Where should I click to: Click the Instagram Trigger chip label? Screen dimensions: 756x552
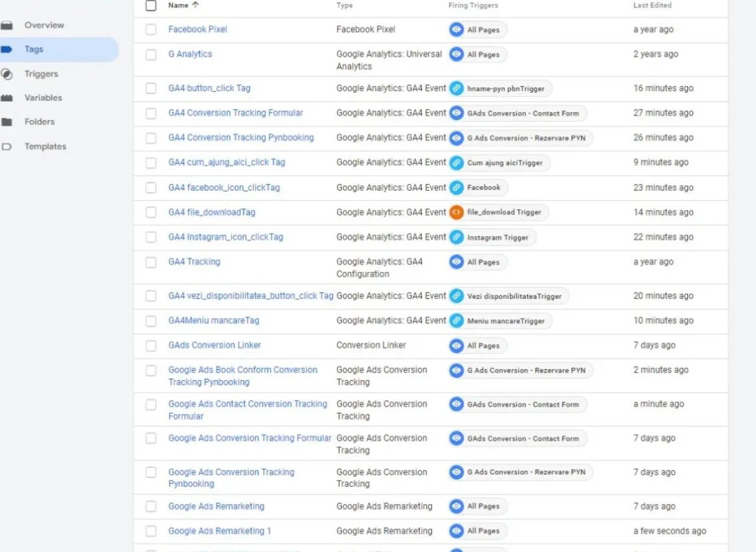click(x=498, y=237)
